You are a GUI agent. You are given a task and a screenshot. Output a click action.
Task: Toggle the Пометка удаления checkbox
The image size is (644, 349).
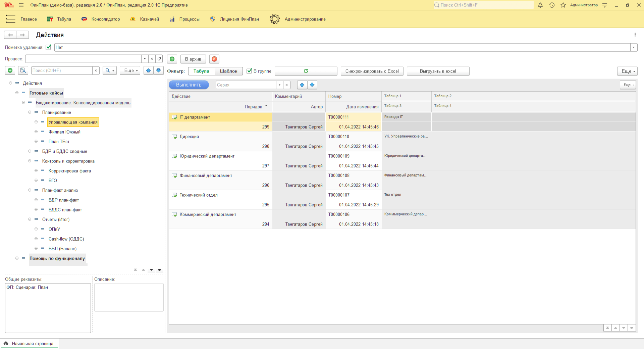pos(48,47)
